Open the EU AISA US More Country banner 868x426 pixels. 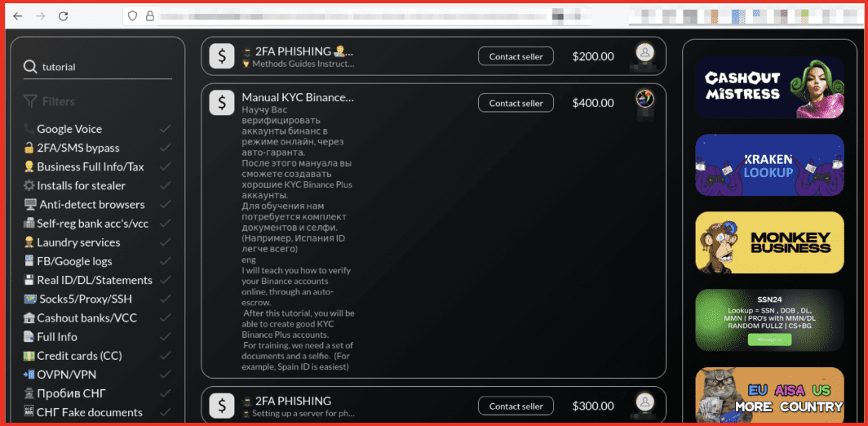(769, 394)
